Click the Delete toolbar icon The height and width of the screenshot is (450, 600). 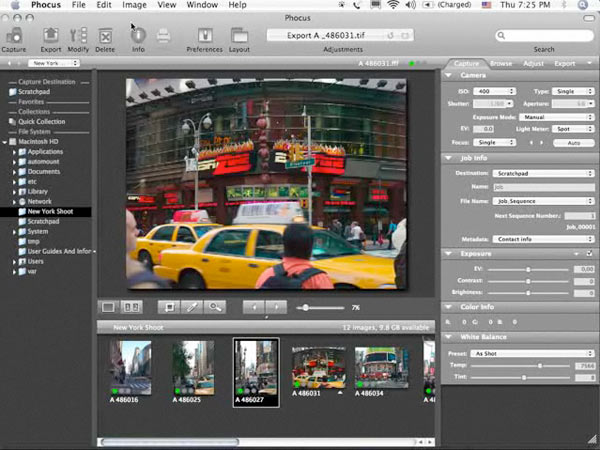105,35
